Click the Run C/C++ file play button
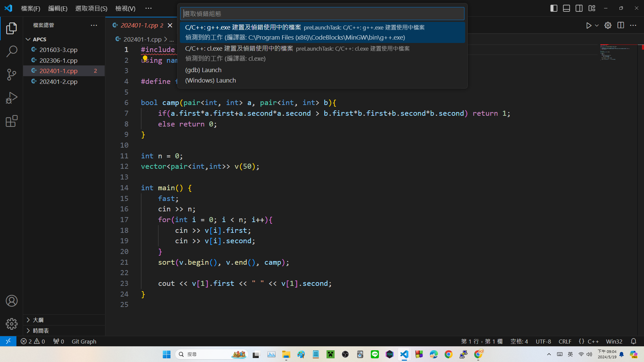This screenshot has width=644, height=362. [x=589, y=25]
